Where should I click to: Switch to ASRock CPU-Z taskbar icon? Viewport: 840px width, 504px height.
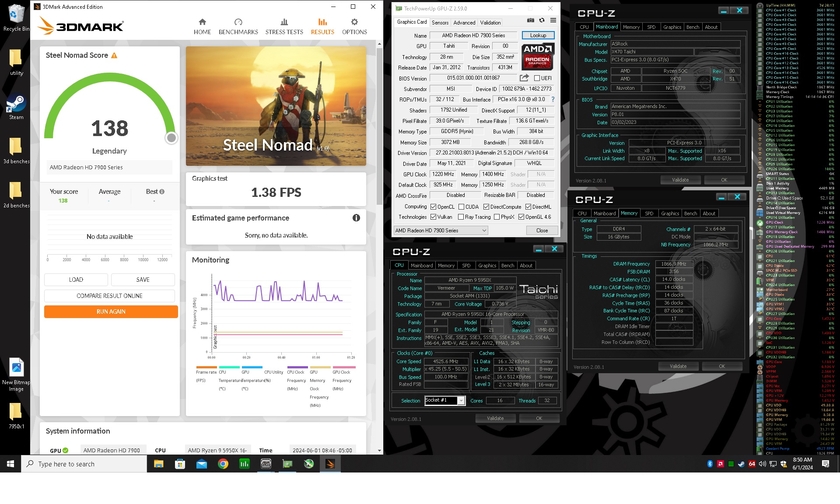266,464
